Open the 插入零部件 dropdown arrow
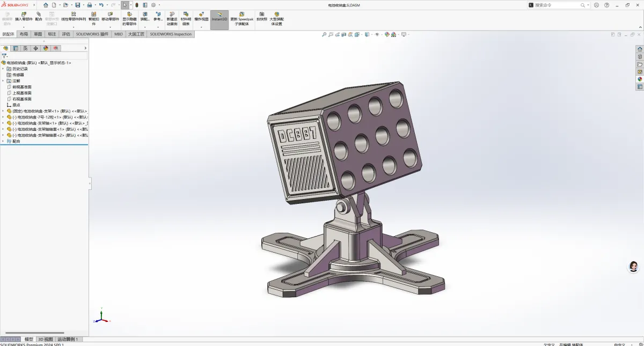 click(24, 27)
